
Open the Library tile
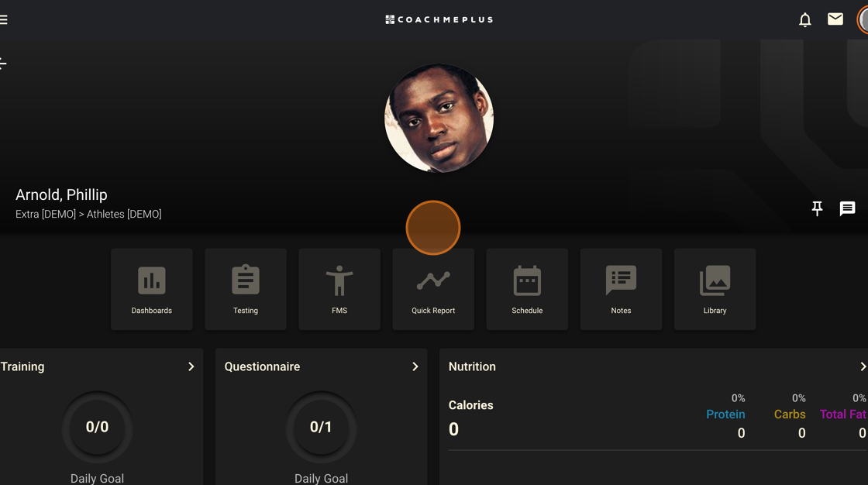[x=715, y=289]
